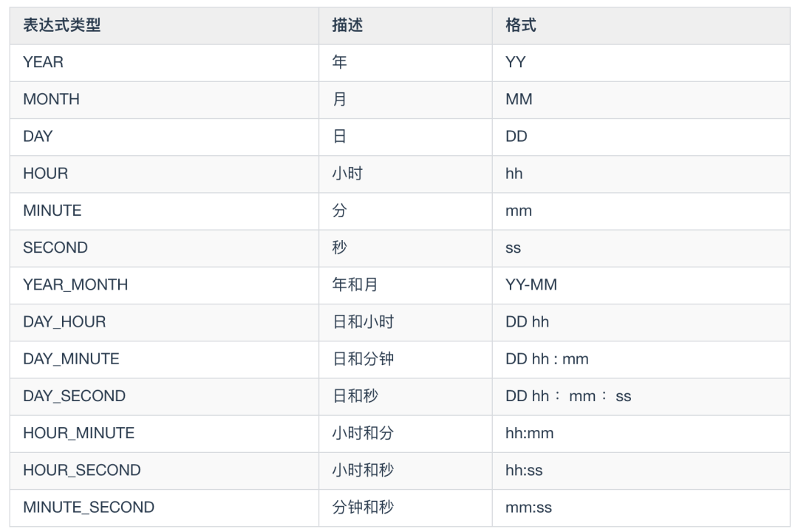This screenshot has width=798, height=532.
Task: Select the DAY_MINUTE cell
Action: coord(71,359)
